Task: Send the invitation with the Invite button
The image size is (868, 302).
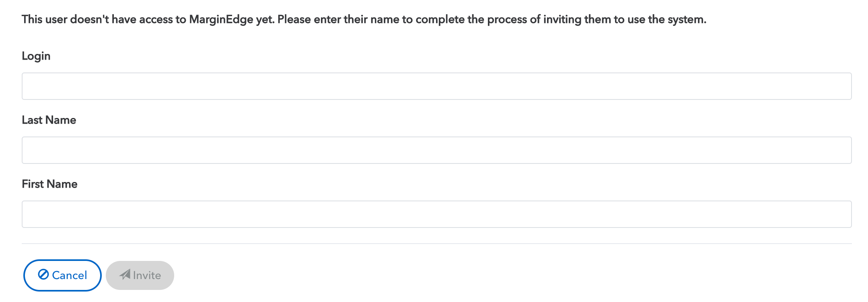Action: pos(140,275)
